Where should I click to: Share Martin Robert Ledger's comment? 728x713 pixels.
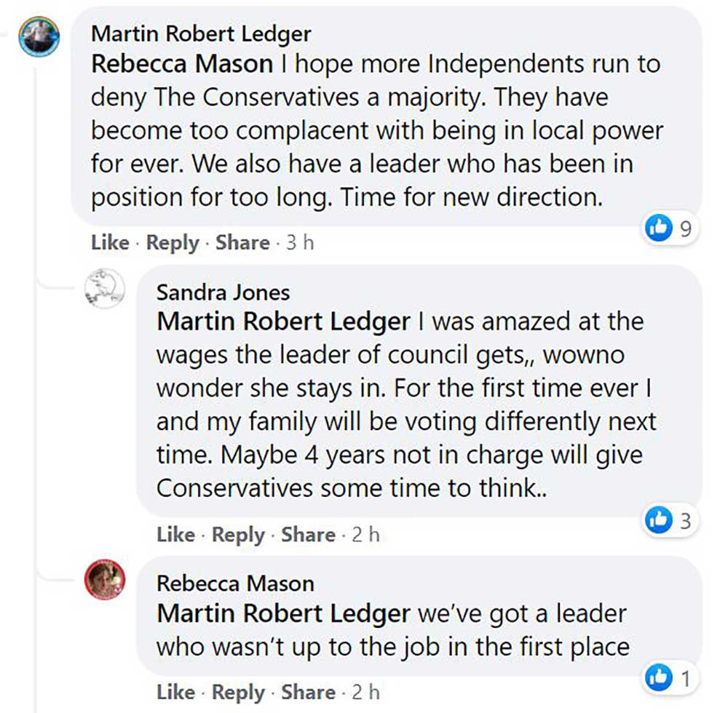[242, 242]
